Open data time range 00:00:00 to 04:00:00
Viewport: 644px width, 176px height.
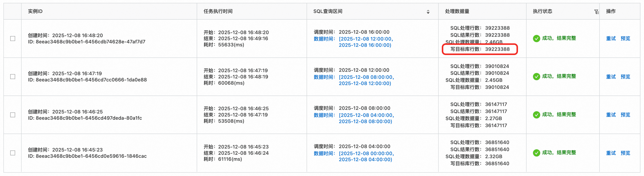click(366, 156)
